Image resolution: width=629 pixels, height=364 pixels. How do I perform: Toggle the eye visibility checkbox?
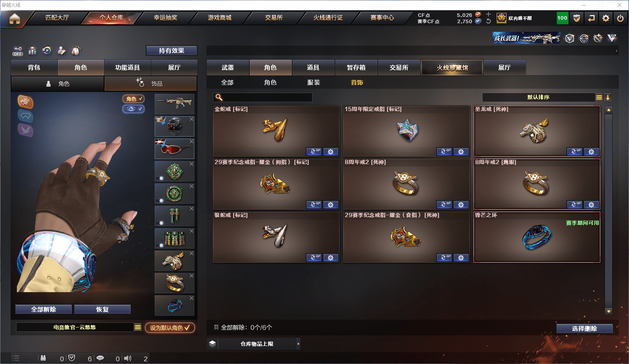(133, 109)
